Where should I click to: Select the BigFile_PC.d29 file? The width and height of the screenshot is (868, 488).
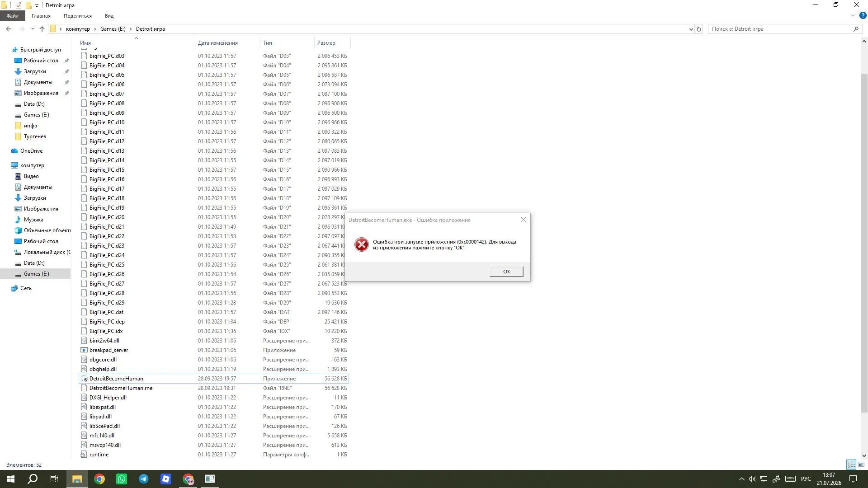click(x=214, y=303)
